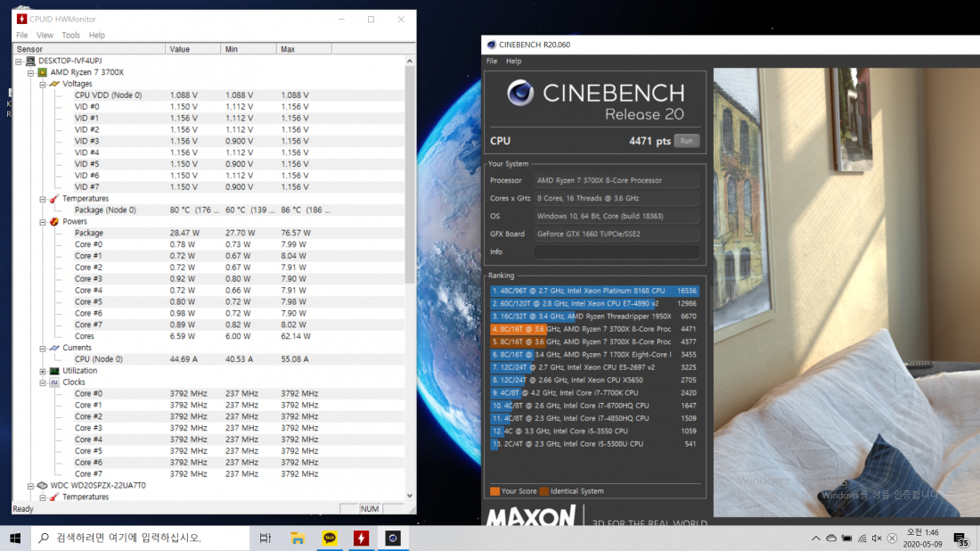Image resolution: width=980 pixels, height=551 pixels.
Task: Collapse the Powers section expander
Action: pos(43,222)
